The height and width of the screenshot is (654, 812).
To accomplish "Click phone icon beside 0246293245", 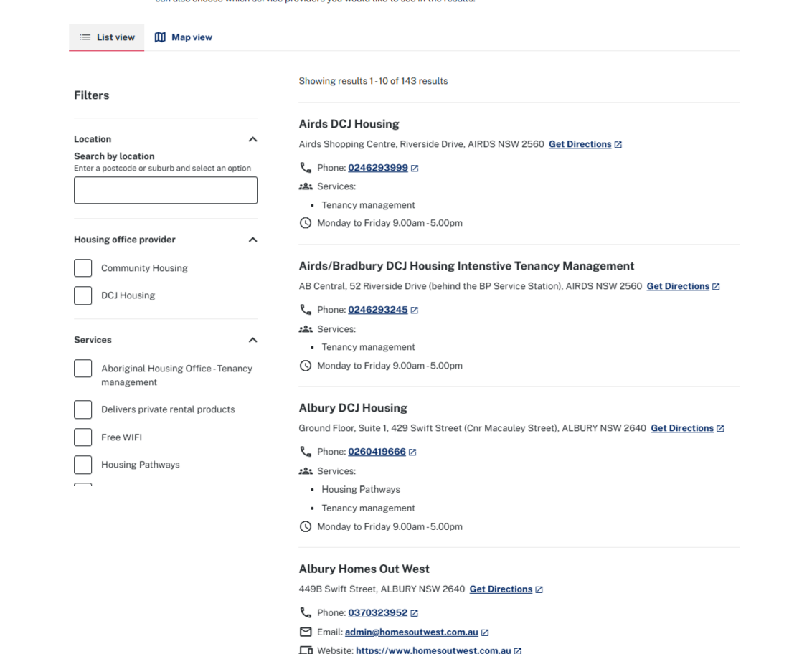I will (306, 310).
